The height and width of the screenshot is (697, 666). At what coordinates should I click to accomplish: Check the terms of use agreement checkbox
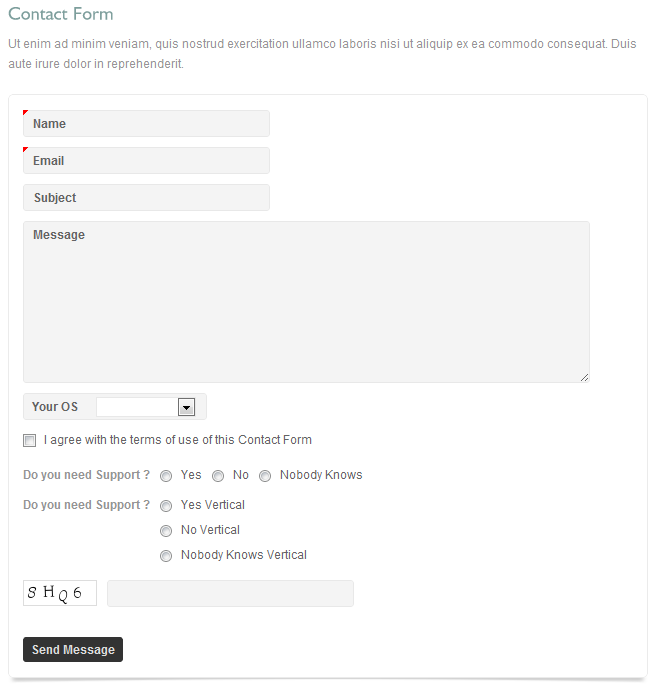pyautogui.click(x=30, y=440)
